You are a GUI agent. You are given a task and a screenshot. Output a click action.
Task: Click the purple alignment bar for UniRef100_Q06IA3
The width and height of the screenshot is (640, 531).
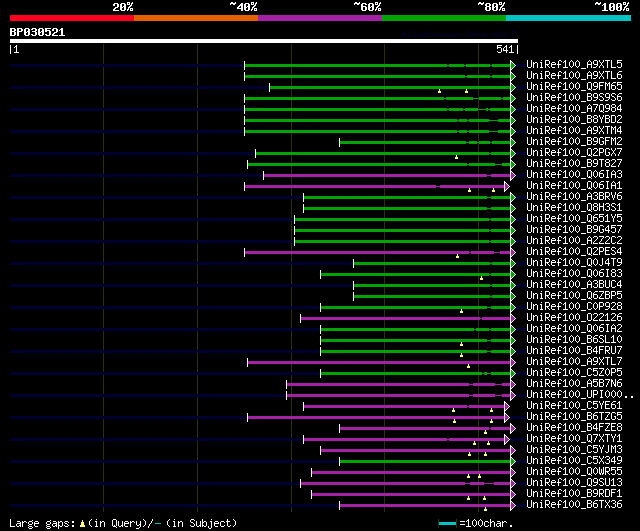click(x=387, y=176)
